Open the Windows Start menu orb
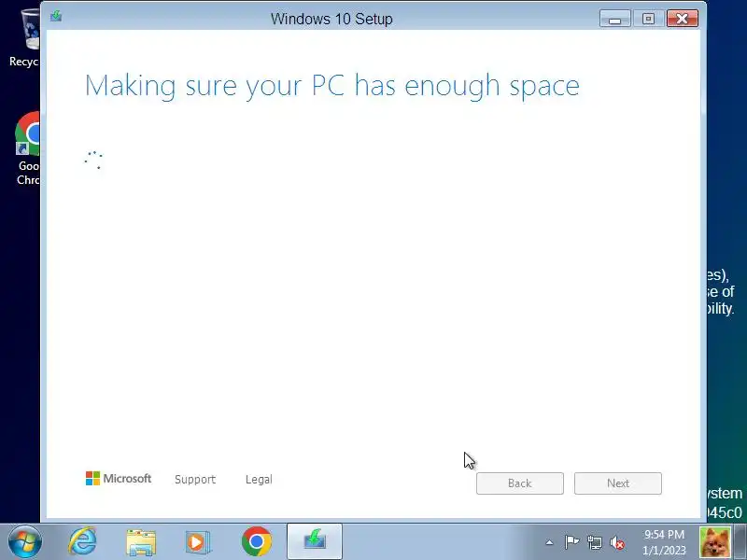Image resolution: width=747 pixels, height=560 pixels. (x=25, y=541)
